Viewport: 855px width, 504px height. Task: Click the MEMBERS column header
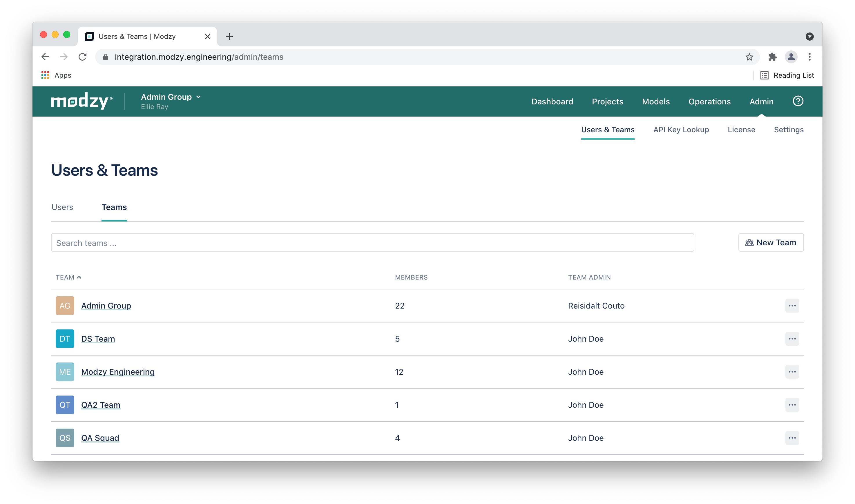[411, 277]
